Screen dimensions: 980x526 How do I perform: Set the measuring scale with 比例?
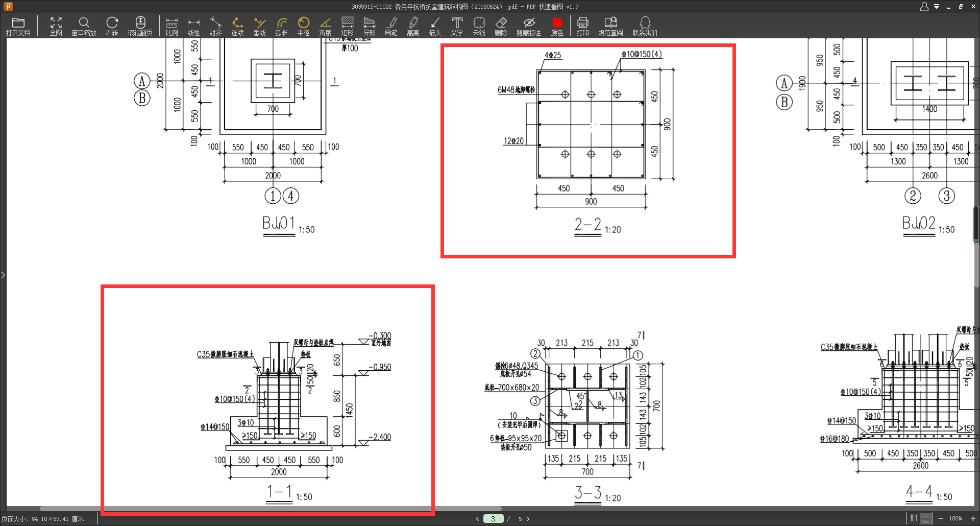point(172,27)
